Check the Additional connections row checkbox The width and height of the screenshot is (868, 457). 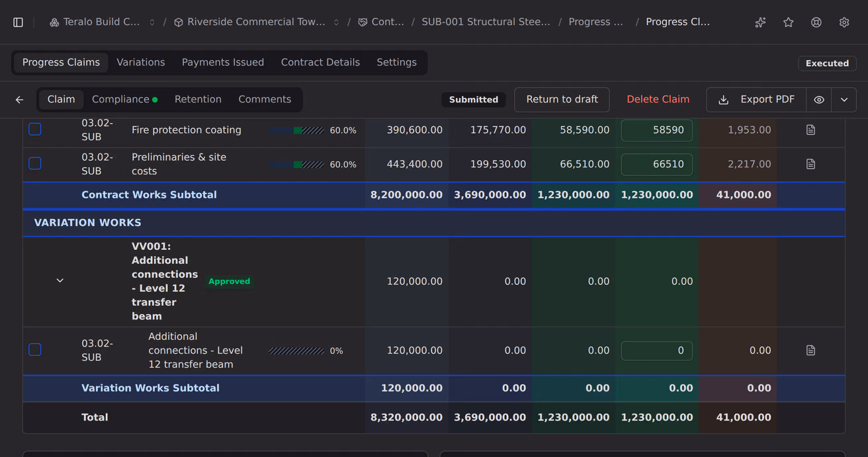pyautogui.click(x=35, y=350)
